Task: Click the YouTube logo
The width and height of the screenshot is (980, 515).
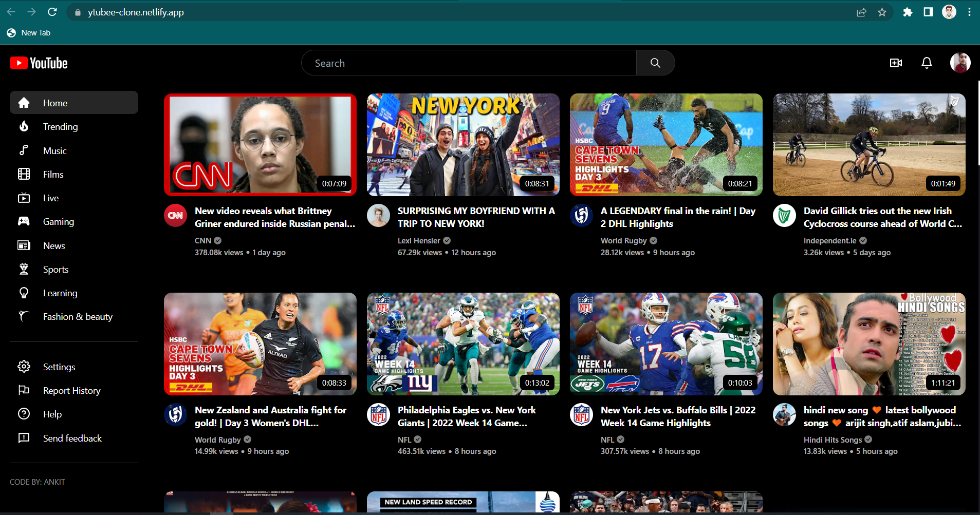Action: [x=39, y=63]
